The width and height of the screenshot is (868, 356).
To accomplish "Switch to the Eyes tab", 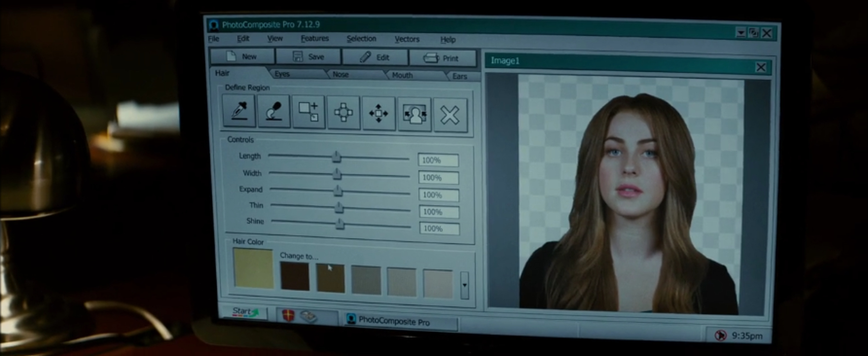I will tap(282, 74).
